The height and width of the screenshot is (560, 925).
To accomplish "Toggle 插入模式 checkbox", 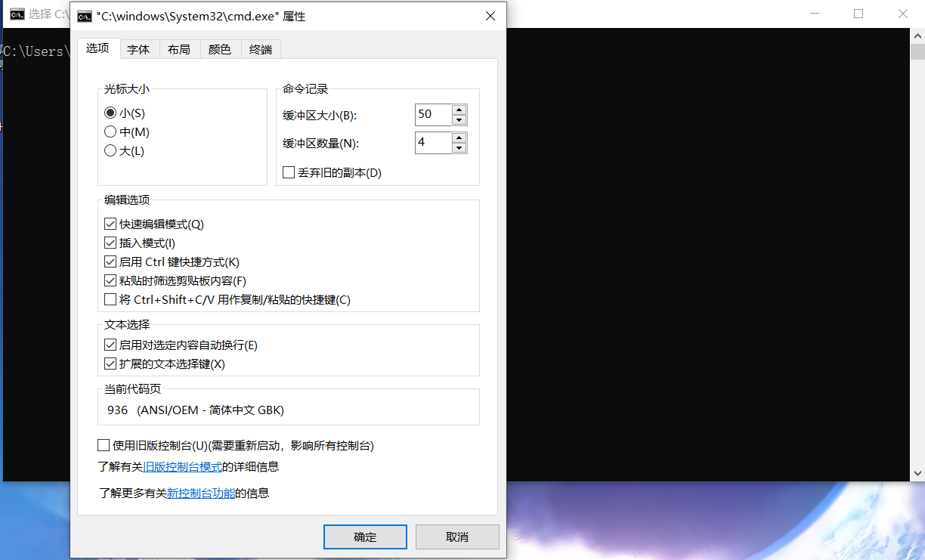I will (111, 243).
